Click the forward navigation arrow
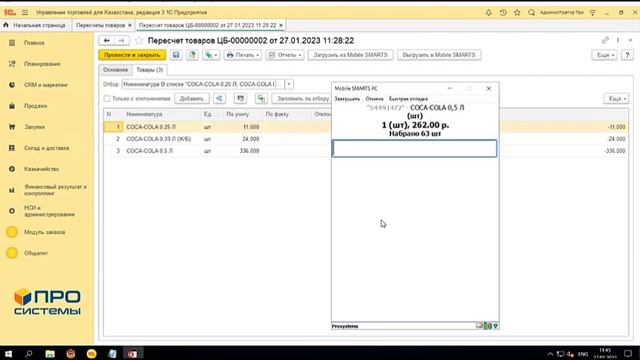Image resolution: width=640 pixels, height=360 pixels. [x=122, y=40]
